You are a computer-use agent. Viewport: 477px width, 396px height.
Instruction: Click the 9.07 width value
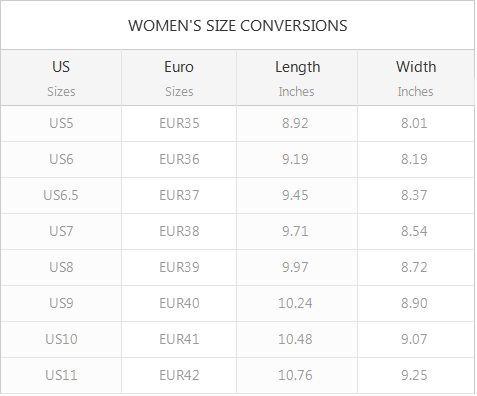(414, 339)
